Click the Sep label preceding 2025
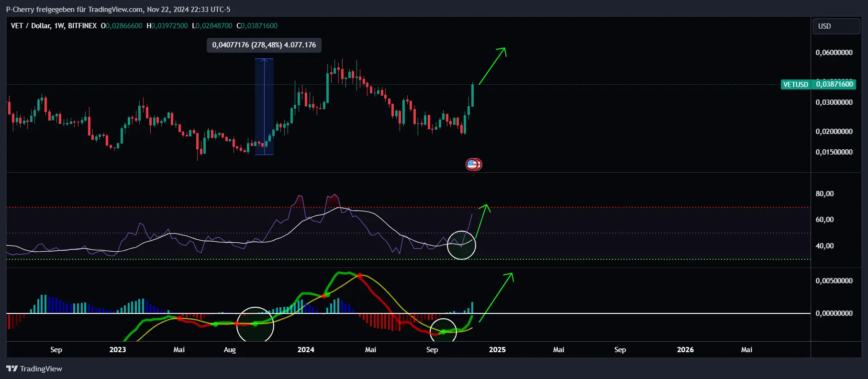Screen dimensions: 868x379 432,350
